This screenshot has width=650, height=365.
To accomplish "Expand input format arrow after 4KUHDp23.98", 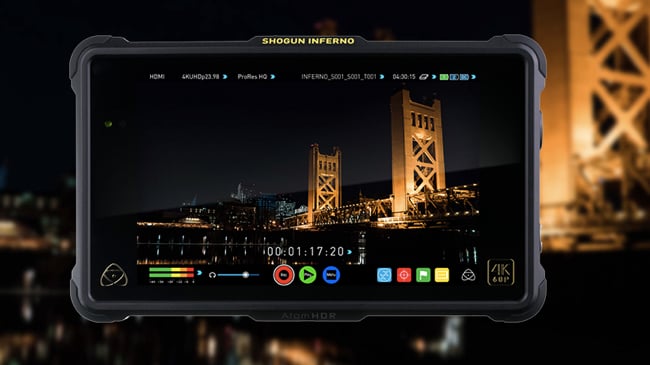I will (225, 77).
